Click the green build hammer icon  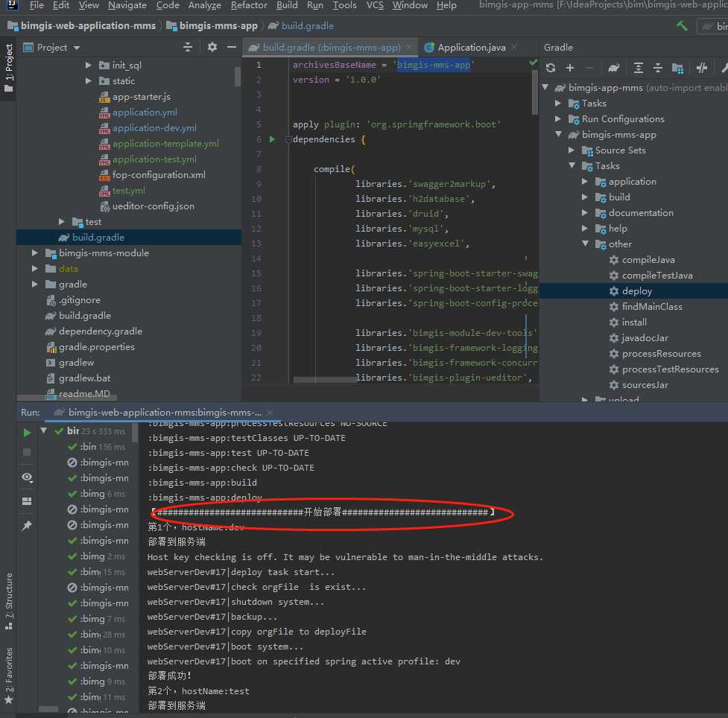point(682,25)
